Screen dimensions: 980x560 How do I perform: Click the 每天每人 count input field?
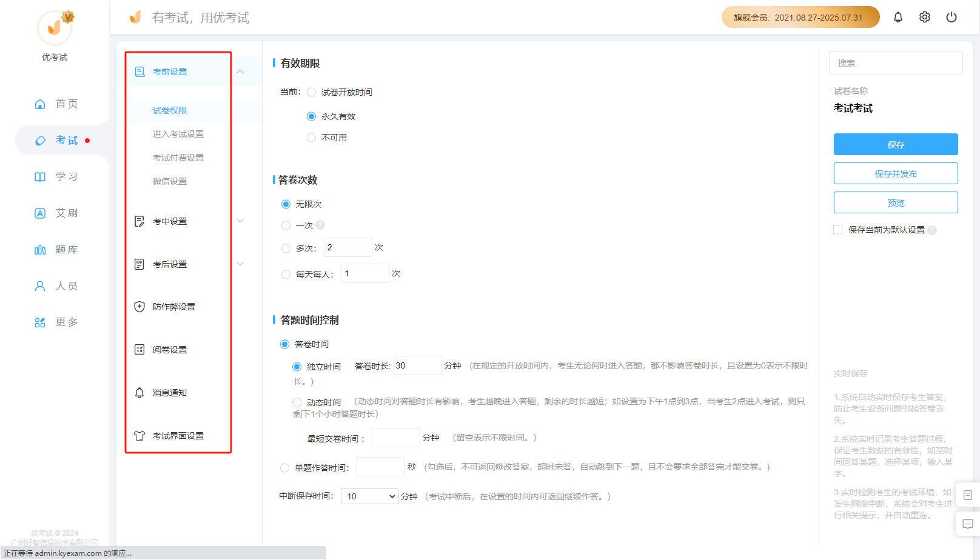pos(365,273)
